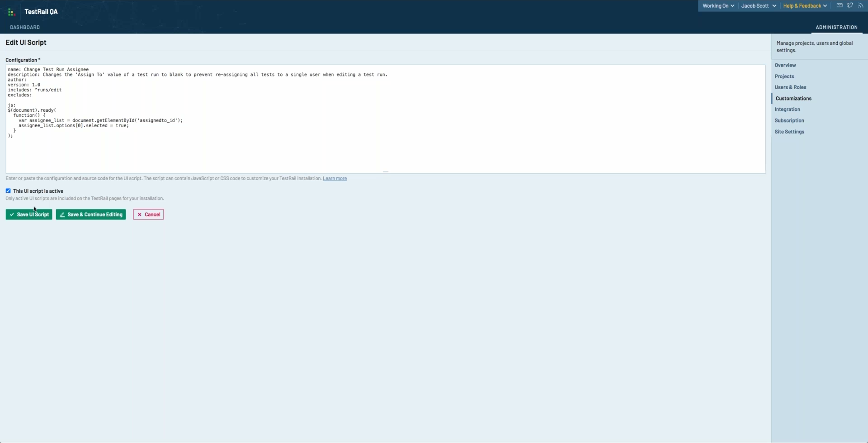Open Site Settings in the sidebar
The height and width of the screenshot is (443, 868).
(x=789, y=132)
